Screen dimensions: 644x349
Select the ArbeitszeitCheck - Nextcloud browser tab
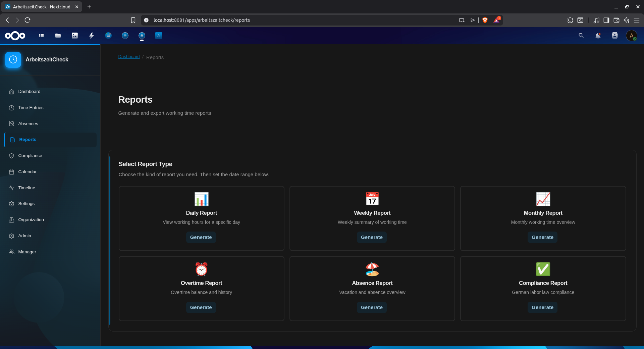point(40,6)
